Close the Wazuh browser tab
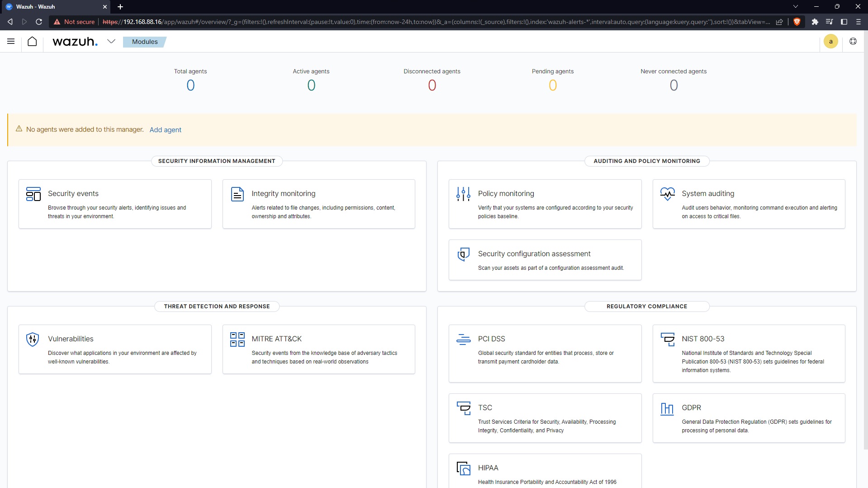Screen dimensions: 868x488 pyautogui.click(x=105, y=7)
